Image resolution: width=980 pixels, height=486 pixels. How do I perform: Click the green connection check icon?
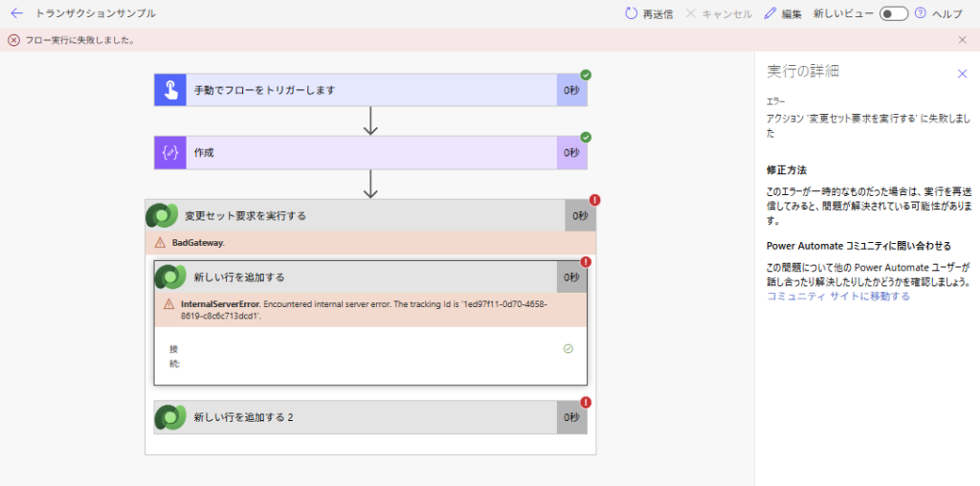pyautogui.click(x=568, y=349)
